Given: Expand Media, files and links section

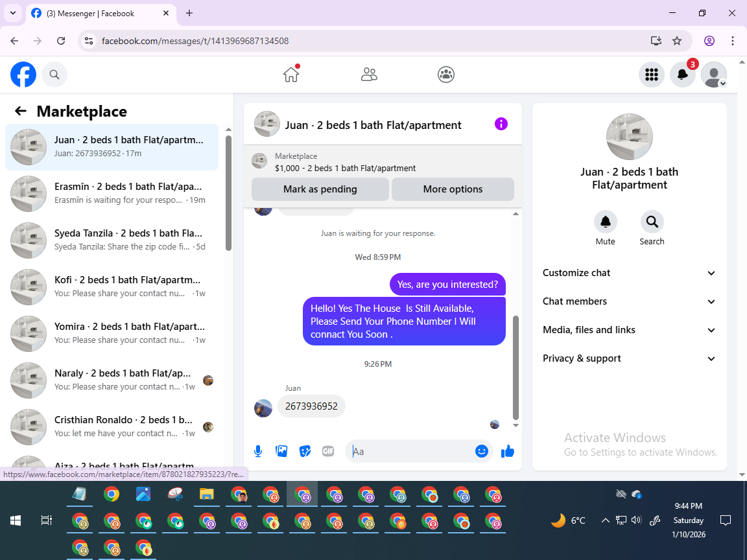Looking at the screenshot, I should [629, 330].
